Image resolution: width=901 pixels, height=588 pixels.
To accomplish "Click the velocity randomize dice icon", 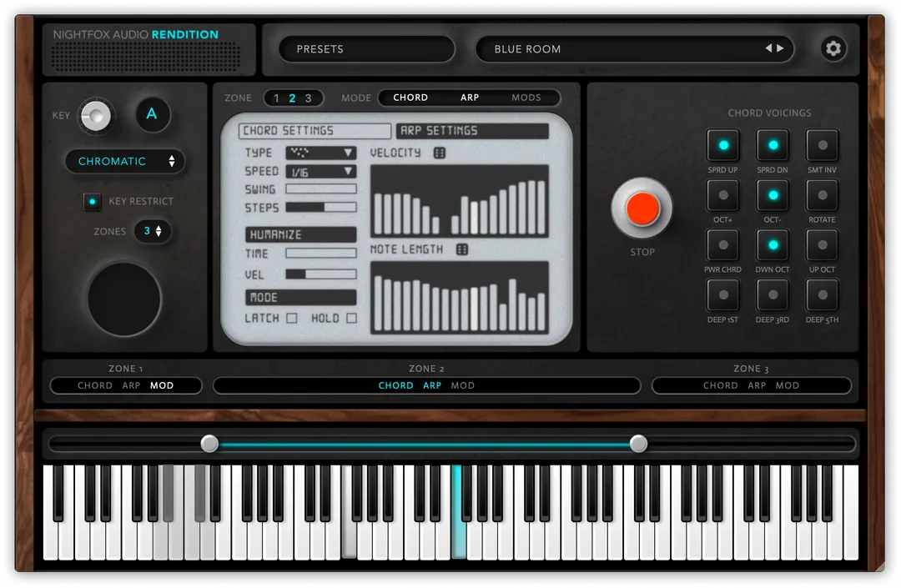I will tap(440, 153).
